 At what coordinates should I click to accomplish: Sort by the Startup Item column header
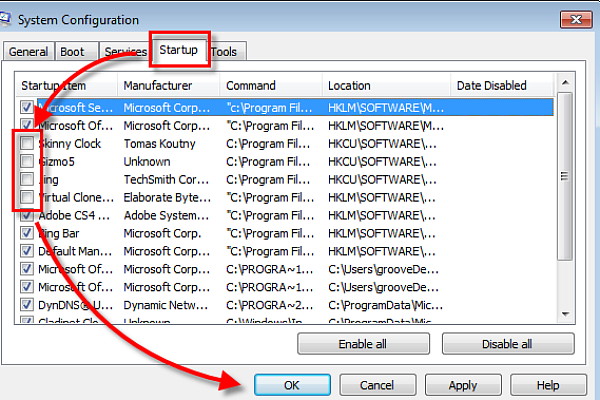(66, 85)
